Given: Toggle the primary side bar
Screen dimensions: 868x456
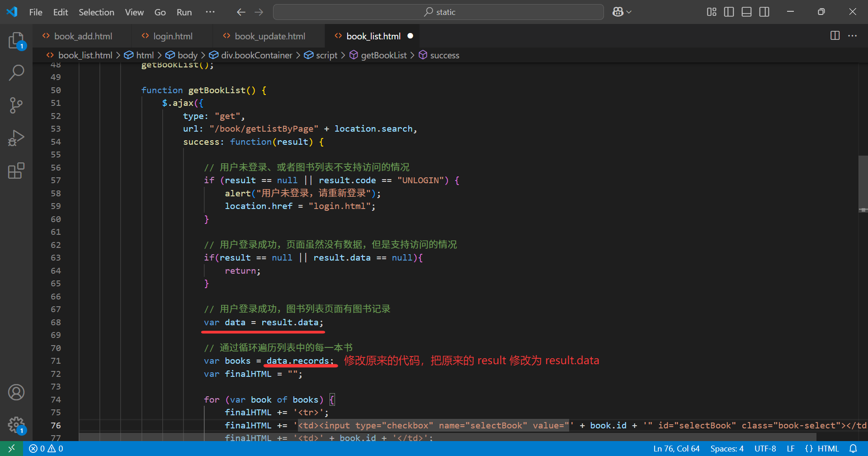Looking at the screenshot, I should [729, 12].
